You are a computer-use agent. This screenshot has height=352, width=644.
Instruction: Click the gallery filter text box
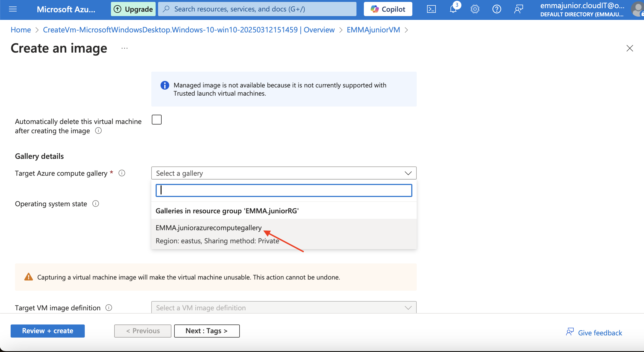point(284,190)
